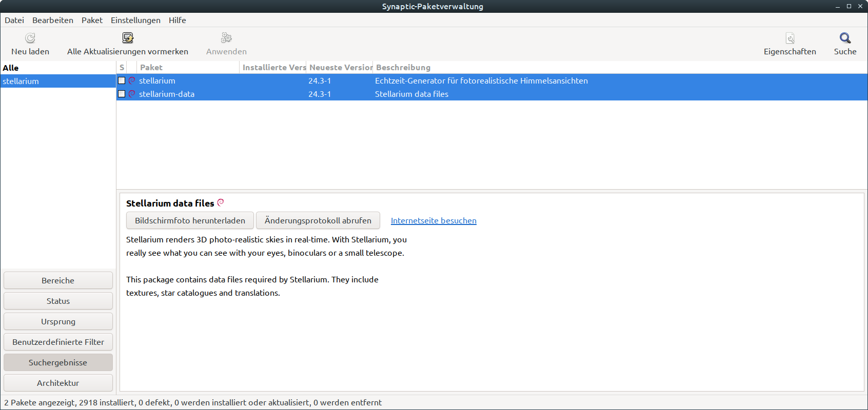
Task: Click the Neu laden reload icon
Action: pyautogui.click(x=30, y=38)
